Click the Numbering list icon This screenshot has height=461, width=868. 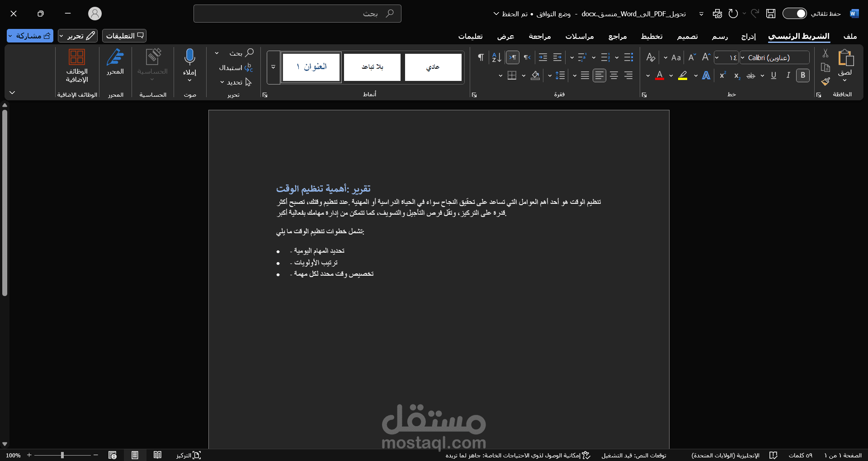pyautogui.click(x=605, y=57)
